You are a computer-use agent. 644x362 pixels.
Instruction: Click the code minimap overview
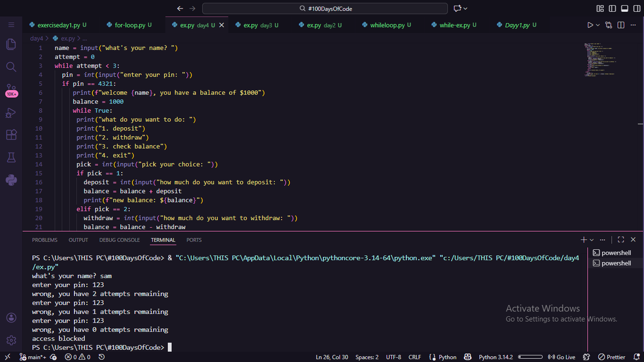coord(599,60)
